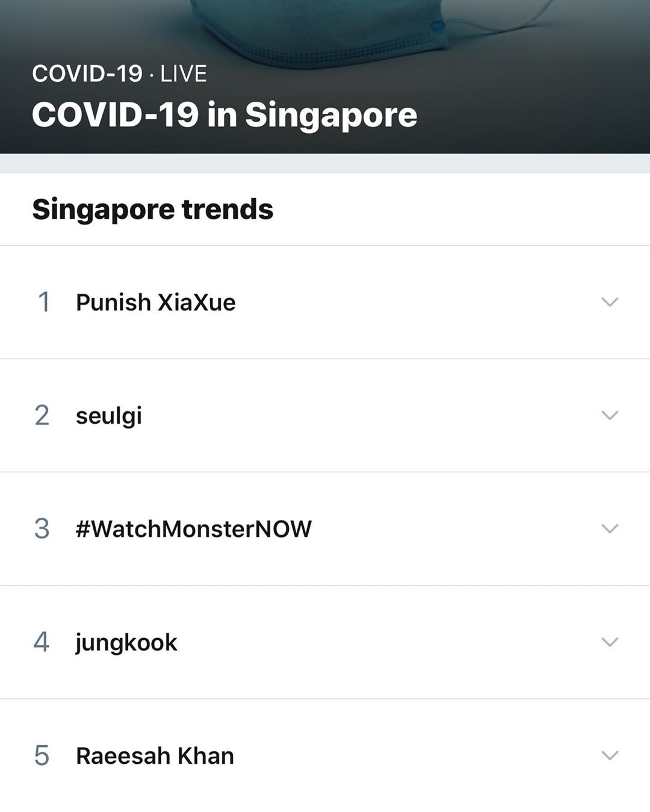Tap rank number 4 beside jungkook
650x812 pixels.
click(41, 642)
